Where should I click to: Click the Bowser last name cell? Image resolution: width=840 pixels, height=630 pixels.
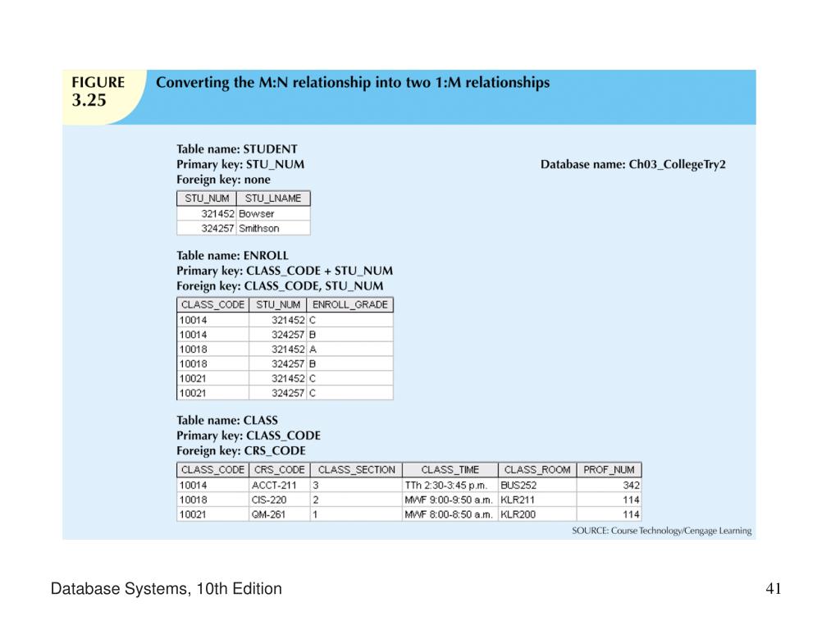click(x=273, y=213)
